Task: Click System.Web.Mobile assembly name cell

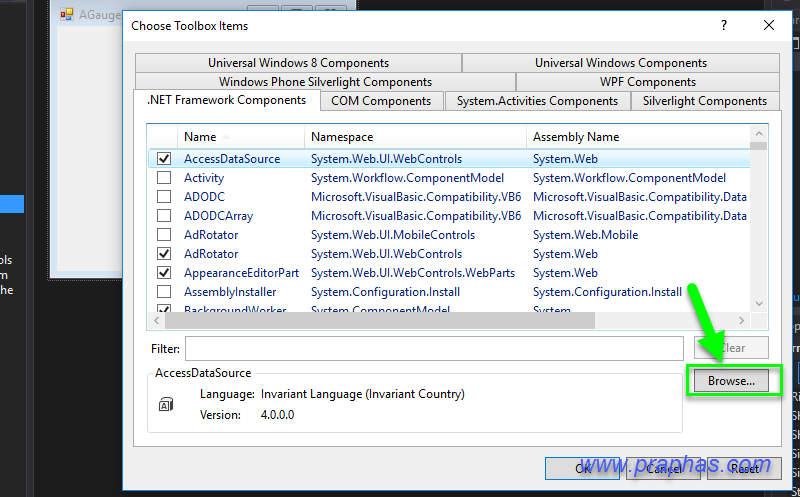Action: (586, 235)
